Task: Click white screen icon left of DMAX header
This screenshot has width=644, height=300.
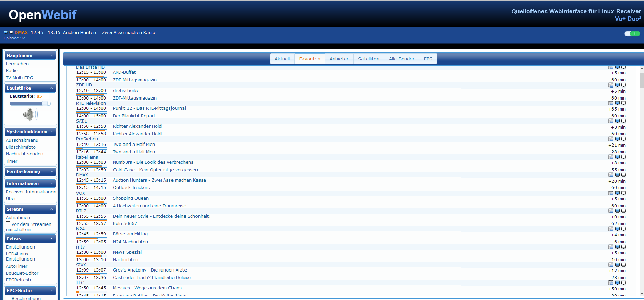Action: pos(11,32)
